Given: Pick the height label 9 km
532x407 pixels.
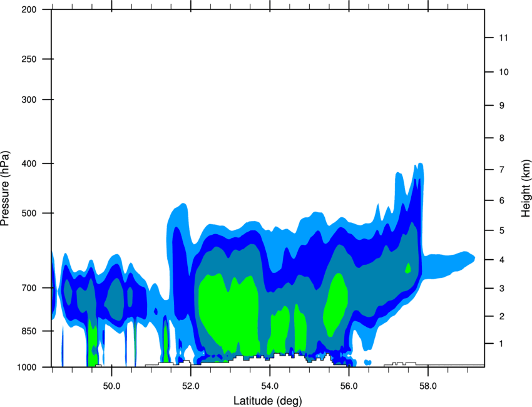Looking at the screenshot, I should click(x=502, y=106).
